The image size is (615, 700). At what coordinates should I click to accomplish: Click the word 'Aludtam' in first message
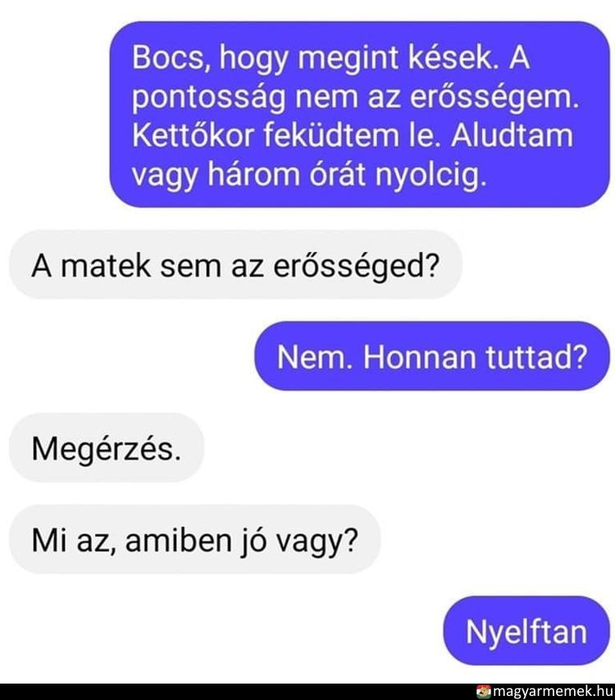point(512,135)
